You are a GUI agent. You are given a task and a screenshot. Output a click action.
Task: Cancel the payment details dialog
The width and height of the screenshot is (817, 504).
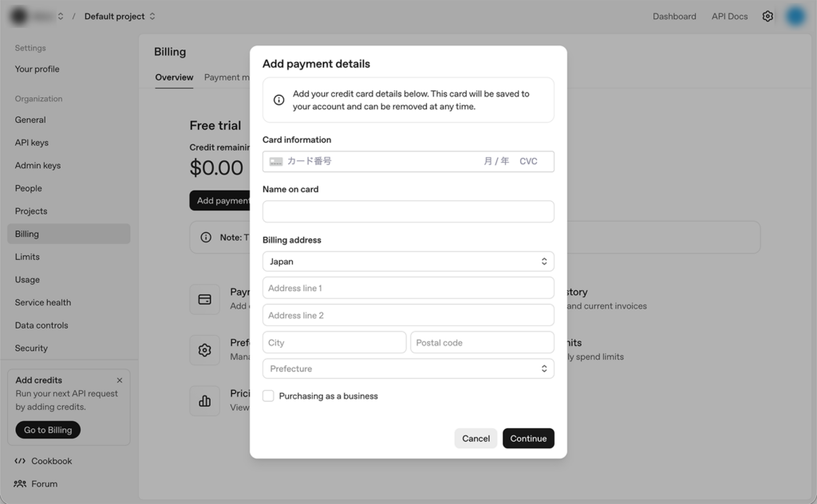(476, 439)
